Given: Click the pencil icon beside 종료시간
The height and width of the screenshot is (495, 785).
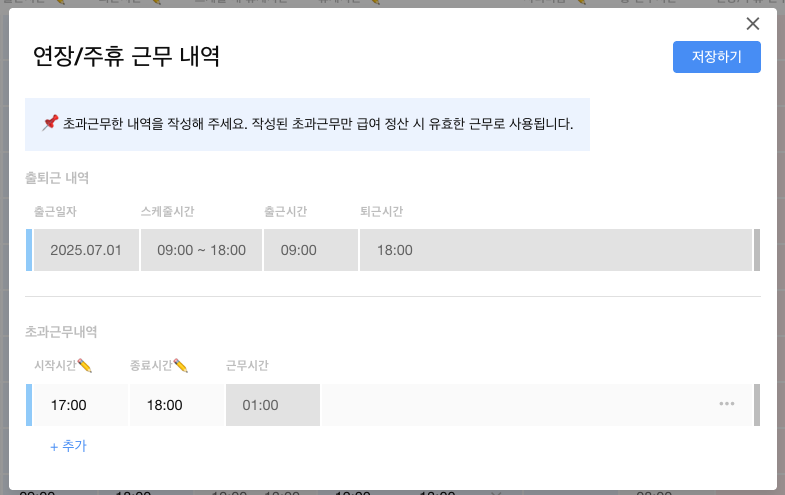Looking at the screenshot, I should point(180,366).
